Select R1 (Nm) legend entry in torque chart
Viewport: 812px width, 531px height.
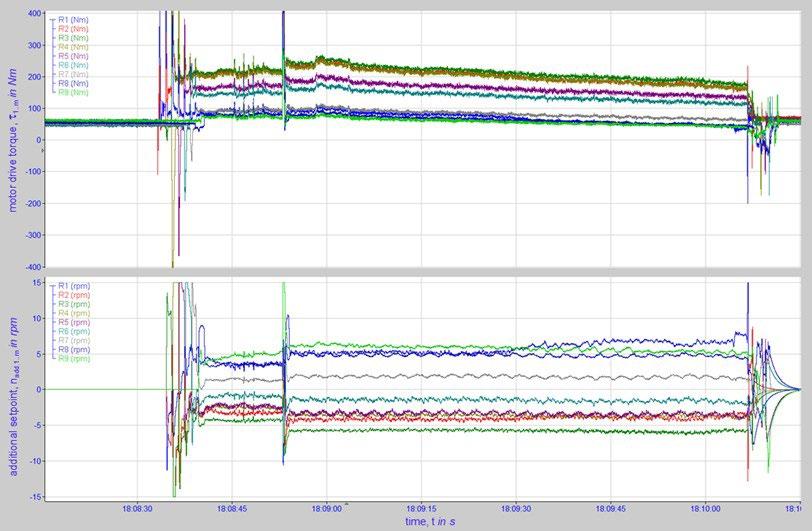tap(73, 20)
